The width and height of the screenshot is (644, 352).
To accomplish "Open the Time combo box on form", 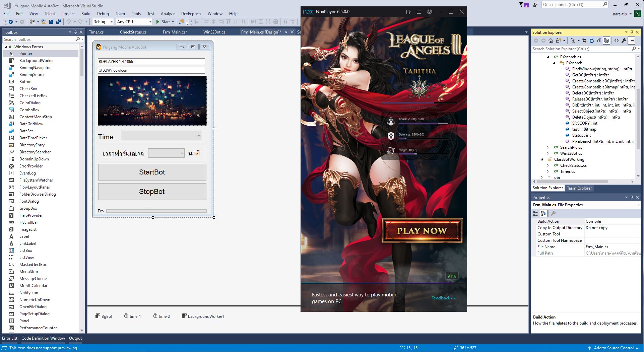I will point(162,135).
